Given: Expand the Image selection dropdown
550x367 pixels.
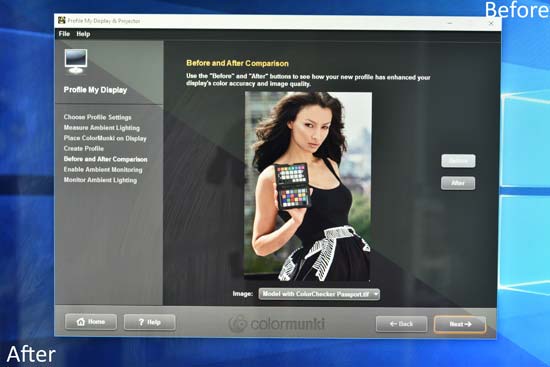Looking at the screenshot, I should pyautogui.click(x=319, y=294).
